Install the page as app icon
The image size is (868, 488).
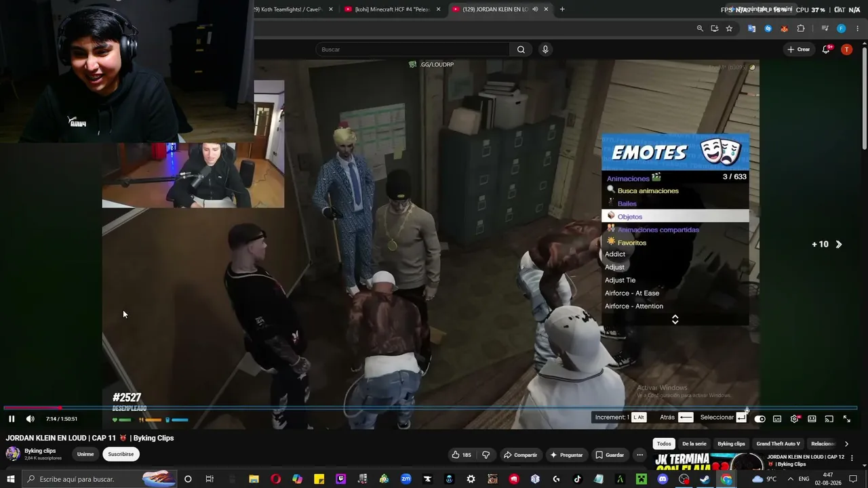pyautogui.click(x=714, y=28)
